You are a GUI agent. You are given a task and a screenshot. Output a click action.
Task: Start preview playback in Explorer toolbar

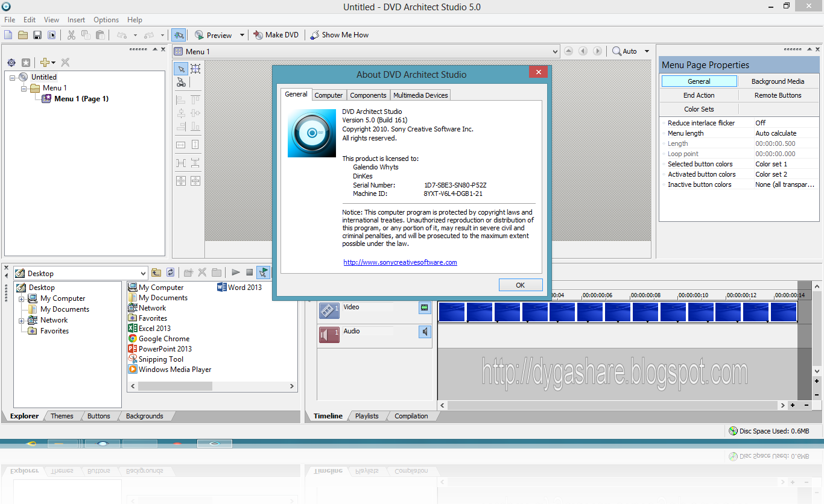pos(235,272)
